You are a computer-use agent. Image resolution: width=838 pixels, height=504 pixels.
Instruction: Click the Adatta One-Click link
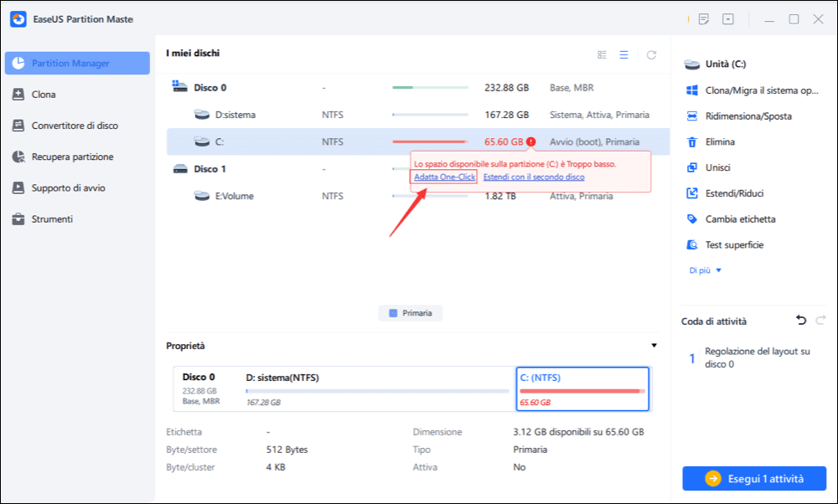click(445, 177)
